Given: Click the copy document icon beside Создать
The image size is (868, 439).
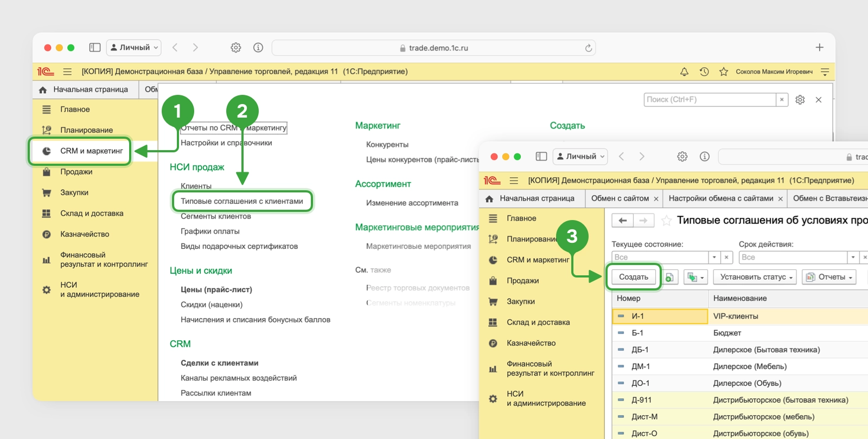Looking at the screenshot, I should [670, 277].
